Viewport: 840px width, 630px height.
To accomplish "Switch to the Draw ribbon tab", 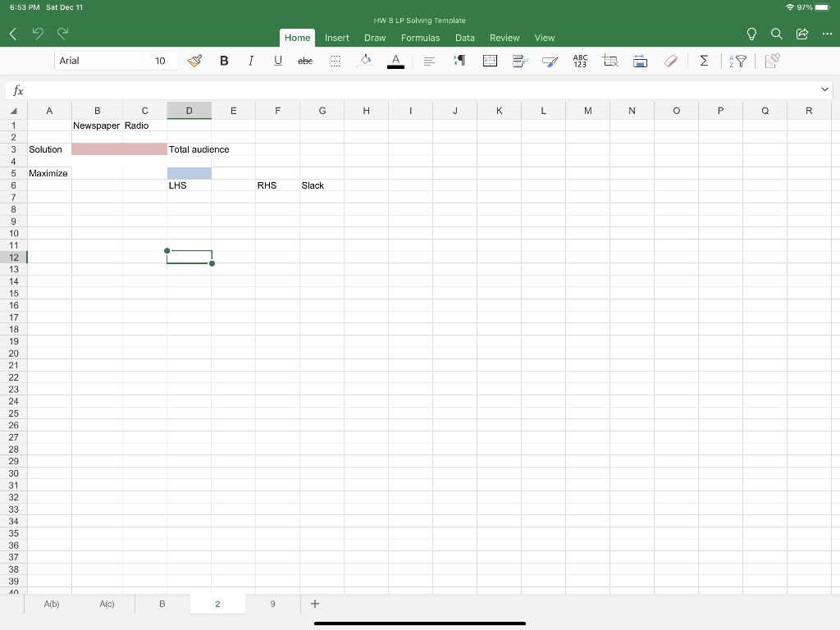I will click(375, 38).
